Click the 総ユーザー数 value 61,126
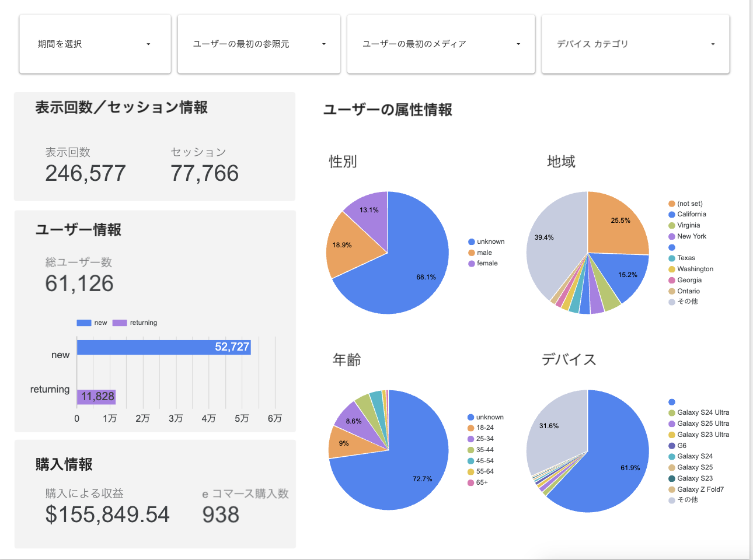Viewport: 753px width, 560px height. (79, 283)
